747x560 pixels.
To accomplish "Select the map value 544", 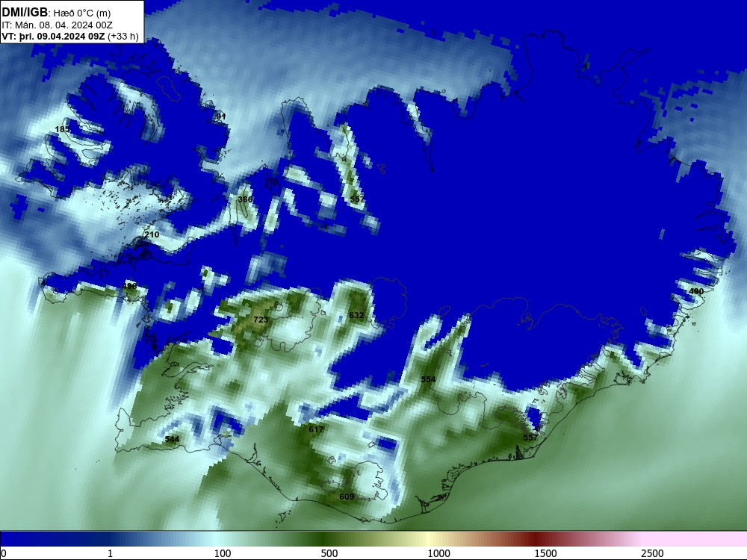I will click(172, 439).
